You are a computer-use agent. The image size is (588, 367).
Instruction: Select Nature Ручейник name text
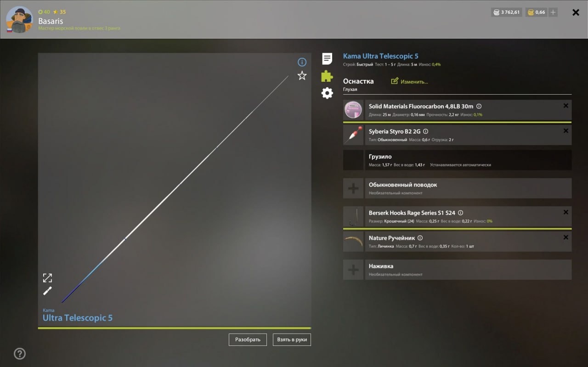392,238
